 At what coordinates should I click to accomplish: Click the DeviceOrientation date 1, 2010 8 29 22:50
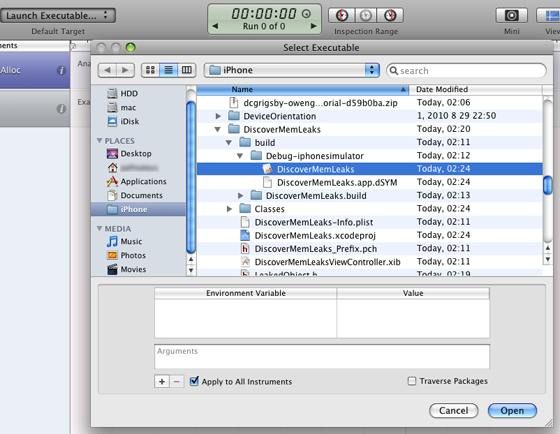[456, 116]
